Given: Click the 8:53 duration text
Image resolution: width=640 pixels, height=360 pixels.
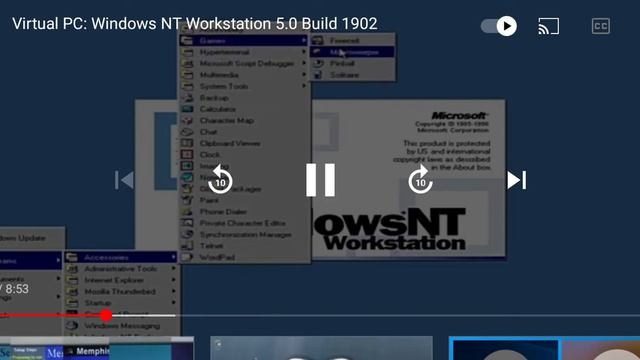Looking at the screenshot, I should [17, 289].
